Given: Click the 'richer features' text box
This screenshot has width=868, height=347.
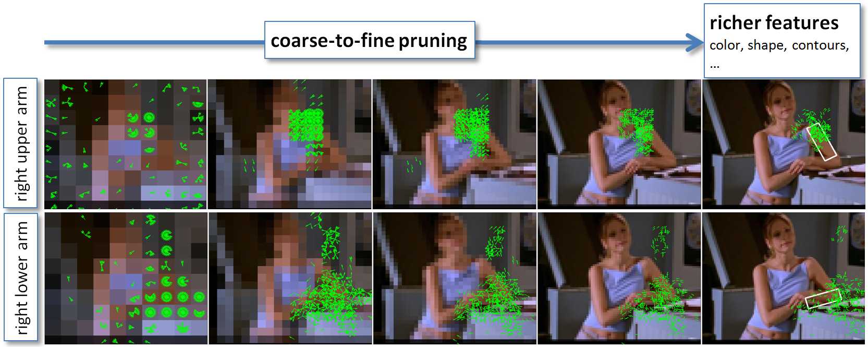Looking at the screenshot, I should pyautogui.click(x=782, y=41).
